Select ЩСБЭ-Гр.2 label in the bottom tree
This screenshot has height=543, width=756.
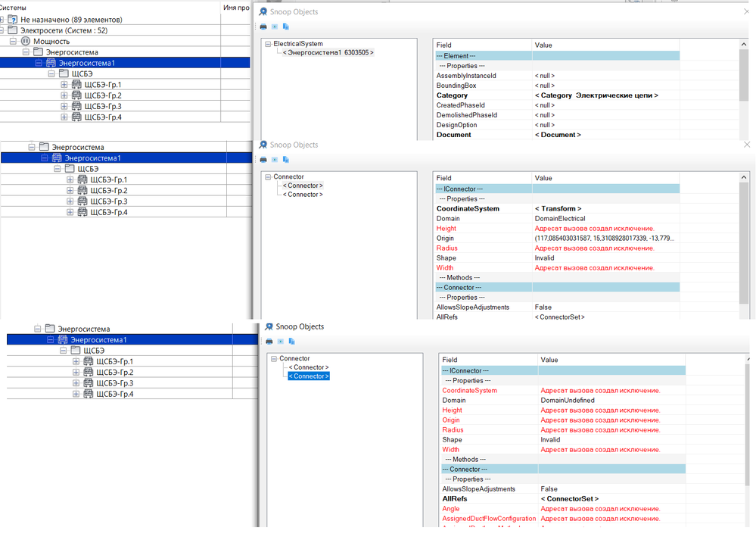115,372
